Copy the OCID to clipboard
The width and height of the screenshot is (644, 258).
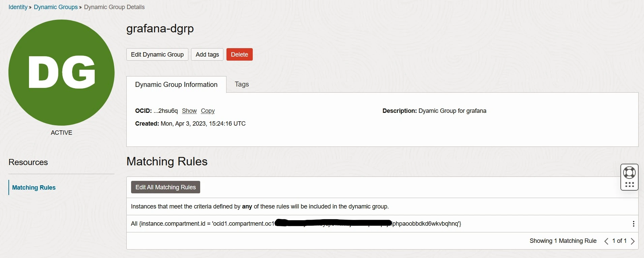tap(208, 111)
